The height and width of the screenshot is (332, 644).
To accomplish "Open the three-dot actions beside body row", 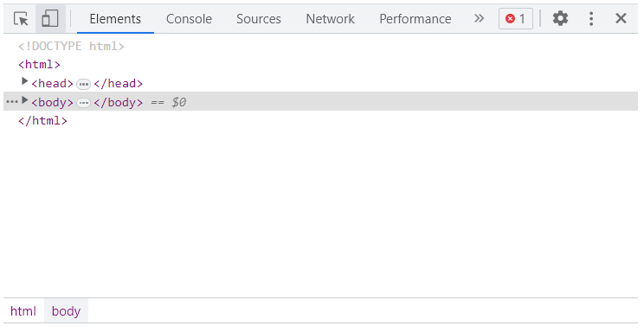I will (x=12, y=102).
